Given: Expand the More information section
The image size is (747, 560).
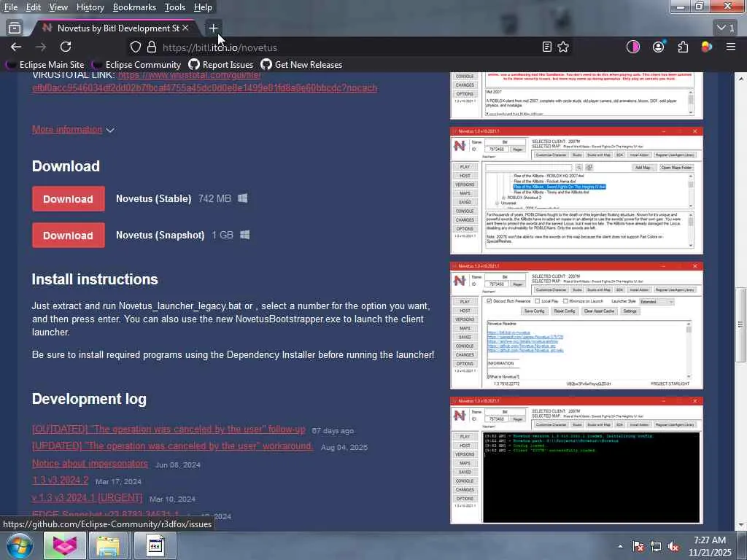Looking at the screenshot, I should (73, 130).
